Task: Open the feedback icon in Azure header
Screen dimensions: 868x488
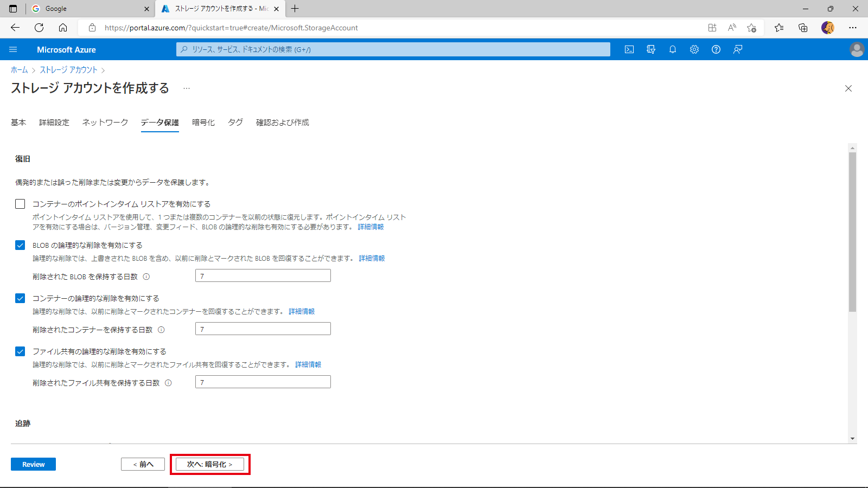Action: (x=738, y=49)
